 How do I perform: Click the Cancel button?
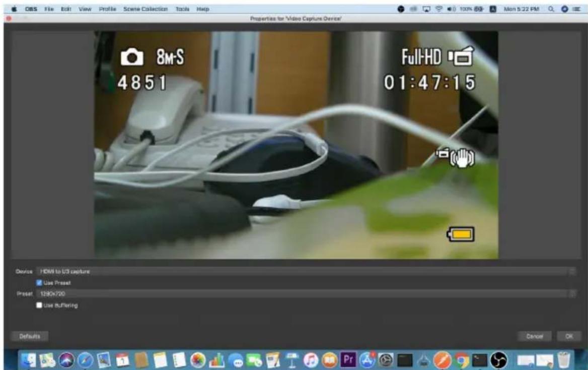point(535,336)
